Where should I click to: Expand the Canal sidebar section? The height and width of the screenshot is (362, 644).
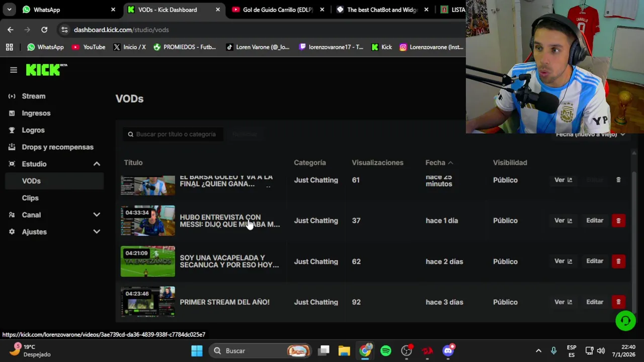[97, 215]
